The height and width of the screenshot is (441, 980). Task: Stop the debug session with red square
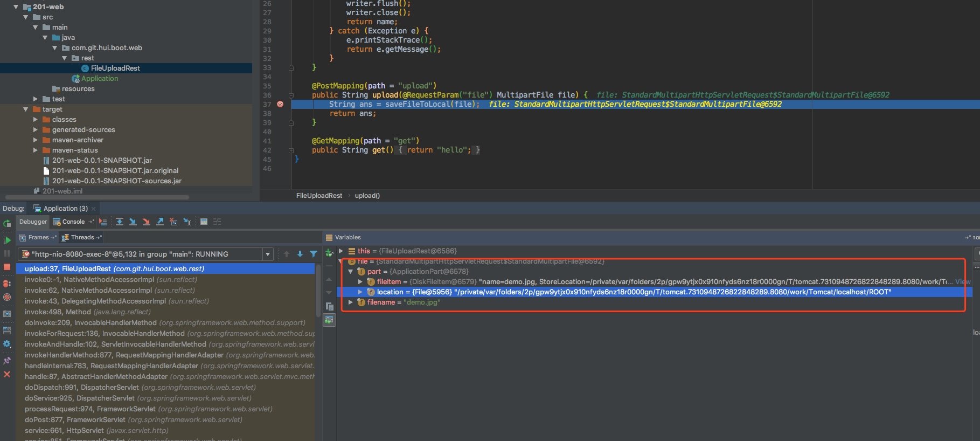coord(7,267)
